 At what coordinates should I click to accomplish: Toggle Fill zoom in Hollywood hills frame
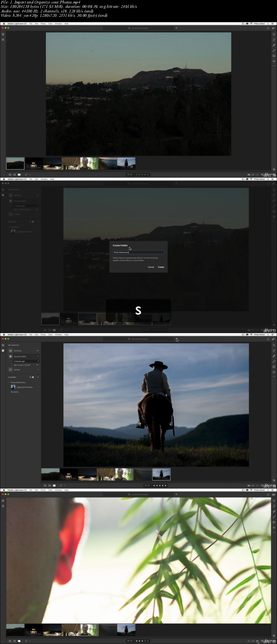(x=253, y=175)
